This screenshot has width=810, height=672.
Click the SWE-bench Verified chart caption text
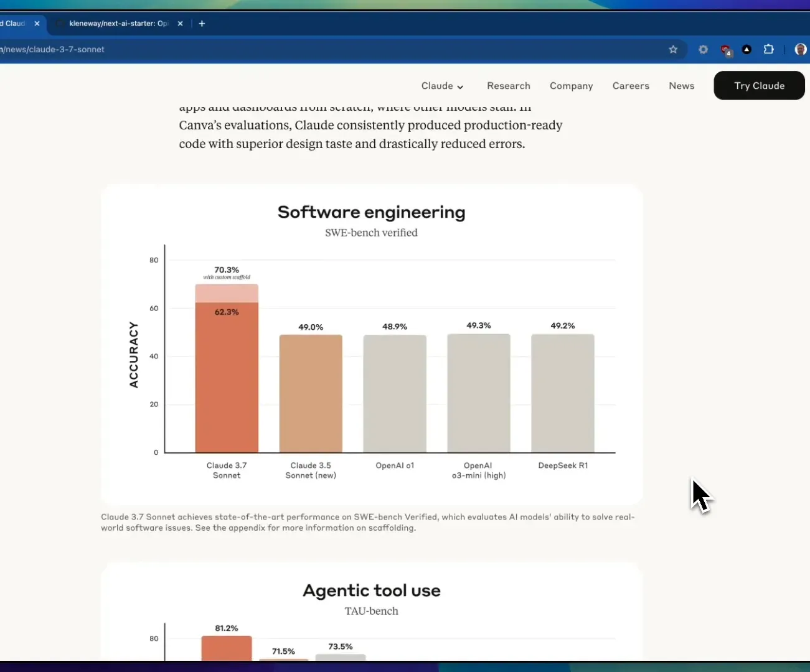coord(368,522)
